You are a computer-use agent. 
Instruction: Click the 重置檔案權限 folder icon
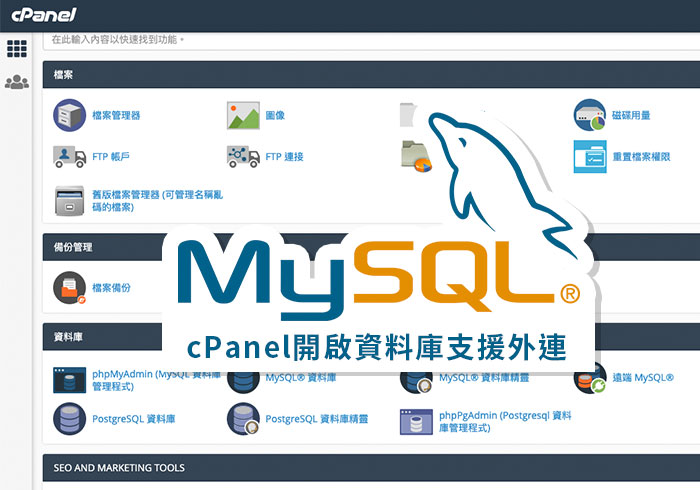pyautogui.click(x=590, y=157)
